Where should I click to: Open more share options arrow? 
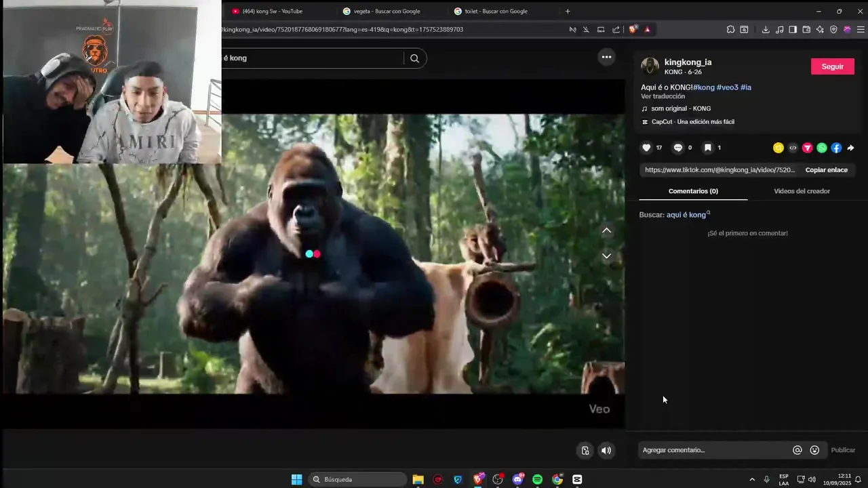coord(850,148)
